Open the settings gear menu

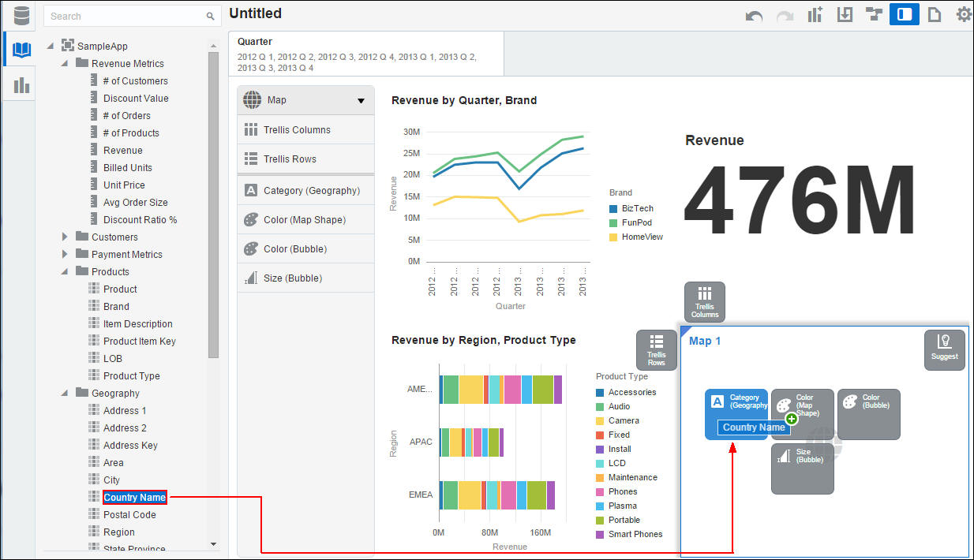964,14
